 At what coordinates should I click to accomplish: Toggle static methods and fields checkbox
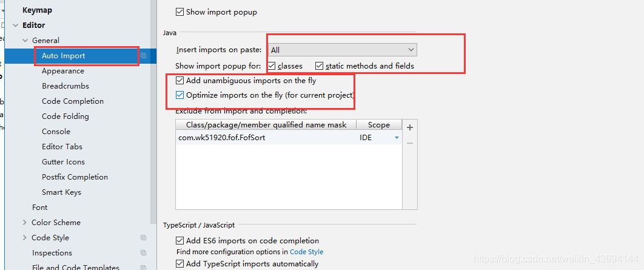[x=320, y=66]
